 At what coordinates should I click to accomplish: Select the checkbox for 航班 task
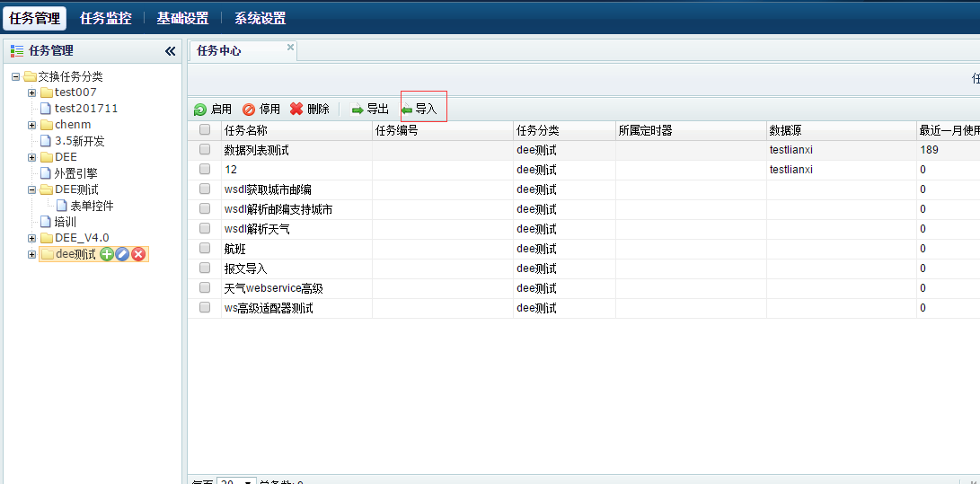(x=205, y=249)
